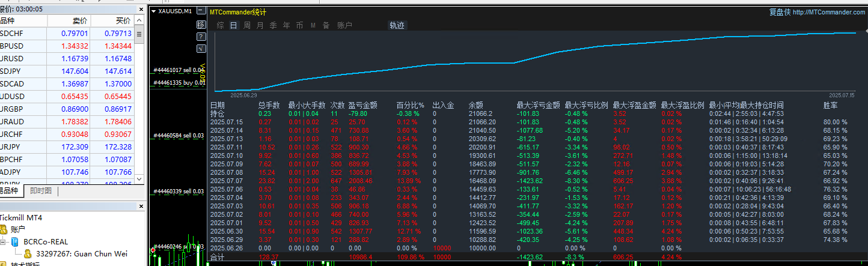Click the ask price 1.07087 for GBPCHF

117,159
